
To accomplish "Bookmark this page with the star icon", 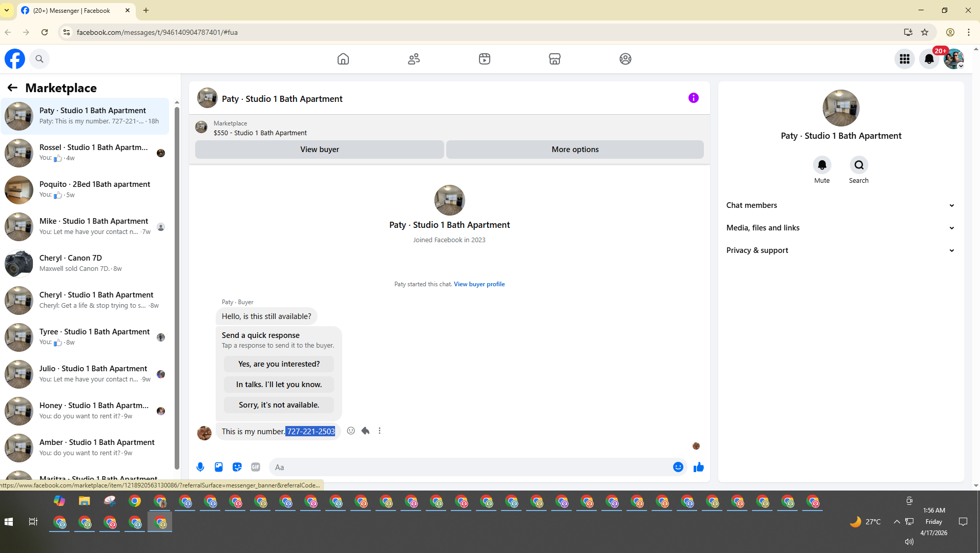I will pos(925,32).
